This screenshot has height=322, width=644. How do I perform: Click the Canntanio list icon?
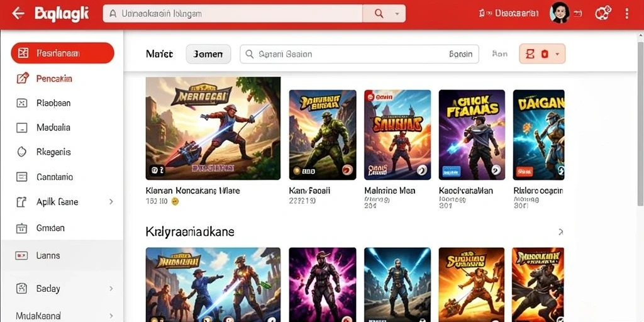click(21, 177)
